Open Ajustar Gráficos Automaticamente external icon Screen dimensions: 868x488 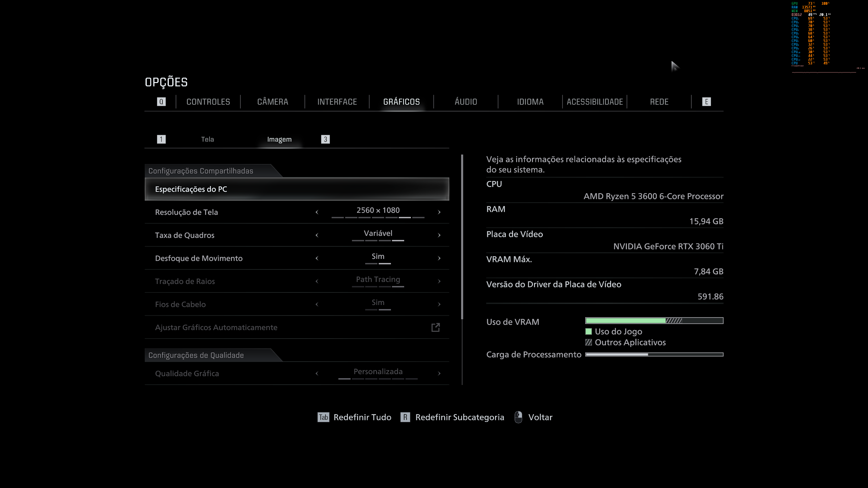coord(435,327)
